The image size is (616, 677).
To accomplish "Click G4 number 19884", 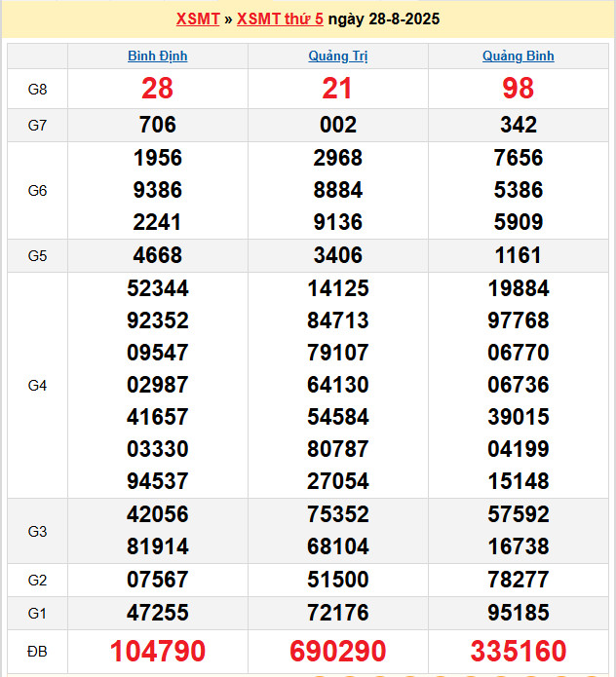I will coord(518,288).
